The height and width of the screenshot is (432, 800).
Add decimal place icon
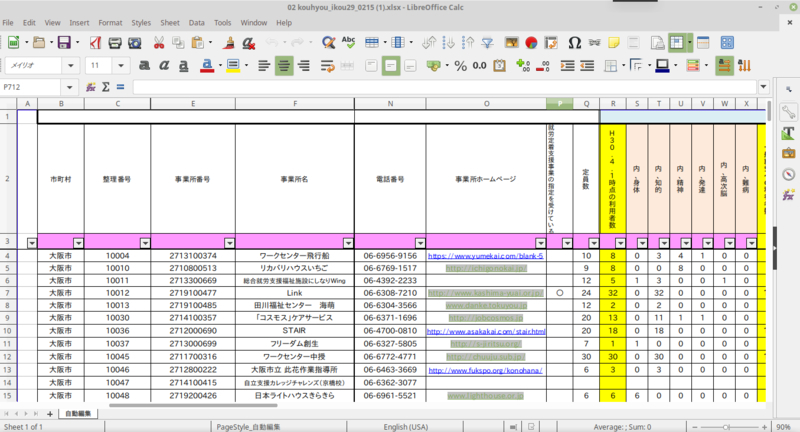point(523,66)
